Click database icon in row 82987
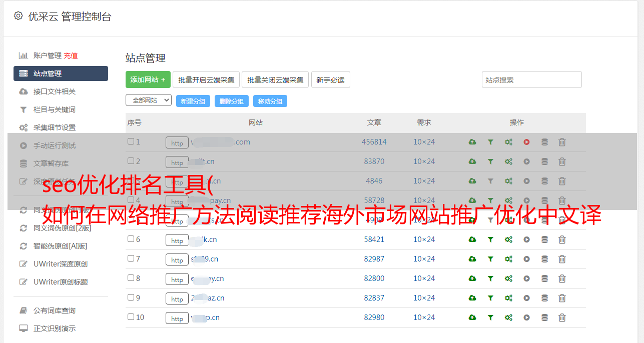This screenshot has height=343, width=644. (x=544, y=259)
